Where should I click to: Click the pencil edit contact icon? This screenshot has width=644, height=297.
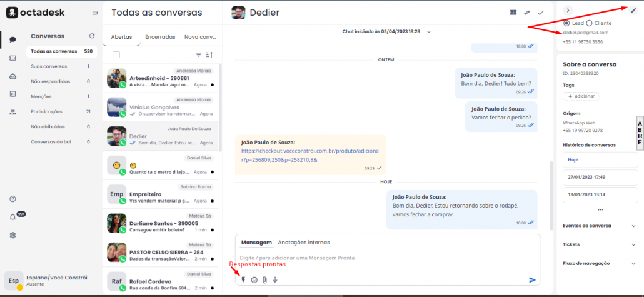coord(633,10)
